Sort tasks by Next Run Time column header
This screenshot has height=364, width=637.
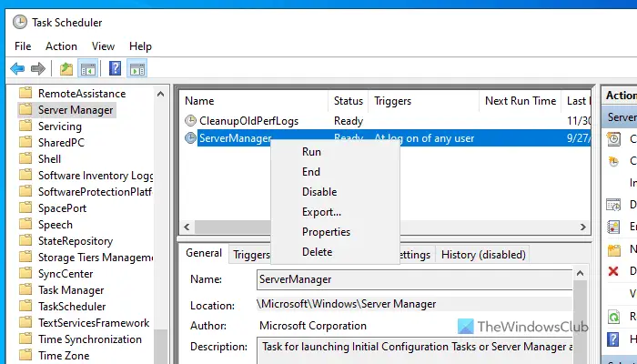pyautogui.click(x=521, y=101)
